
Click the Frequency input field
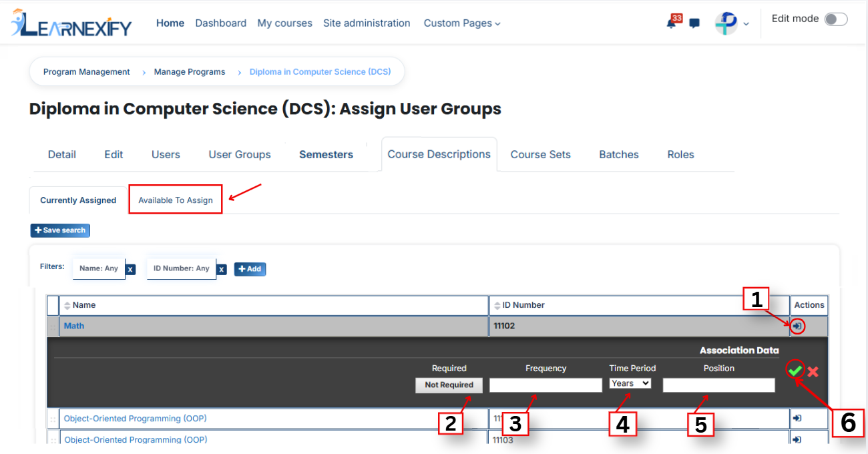click(546, 385)
